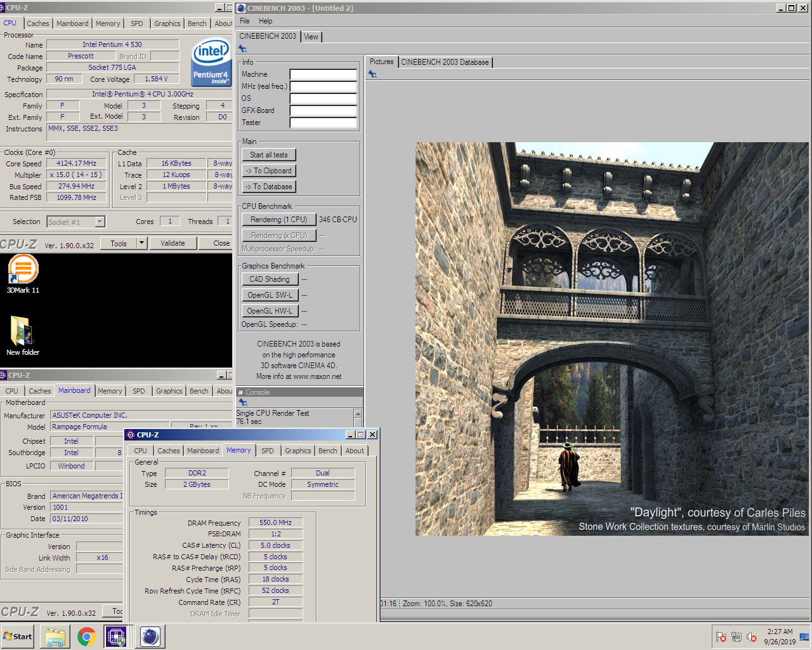Click the Show desktop icon in tray
812x650 pixels.
click(804, 637)
